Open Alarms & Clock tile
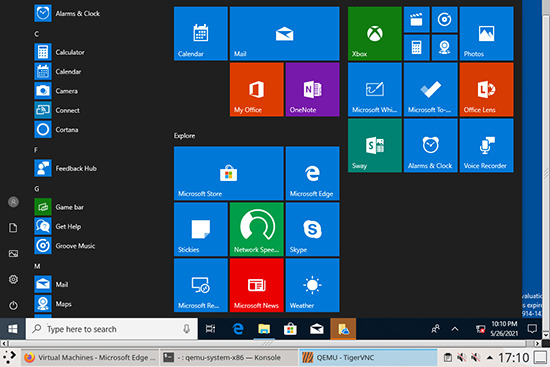 point(431,145)
